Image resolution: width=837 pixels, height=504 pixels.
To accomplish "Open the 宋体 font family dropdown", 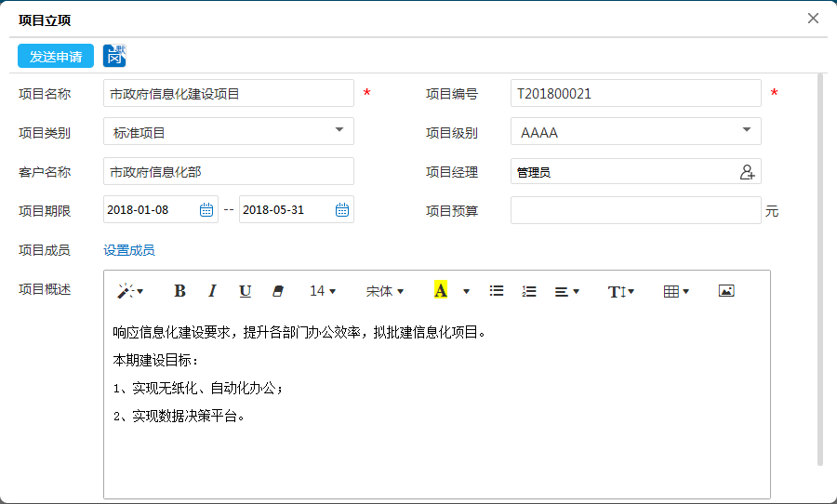I will click(x=385, y=291).
